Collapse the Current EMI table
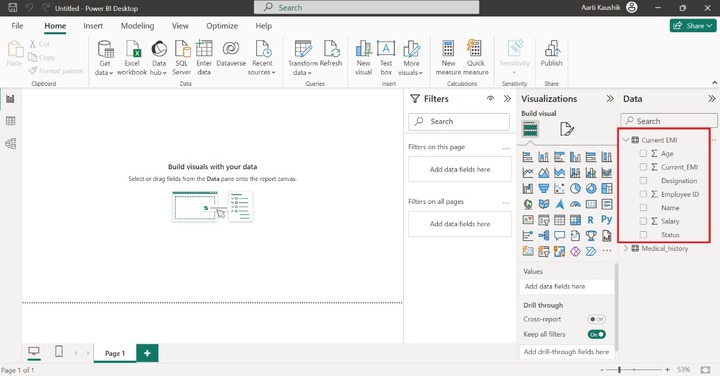720x376 pixels. tap(626, 140)
